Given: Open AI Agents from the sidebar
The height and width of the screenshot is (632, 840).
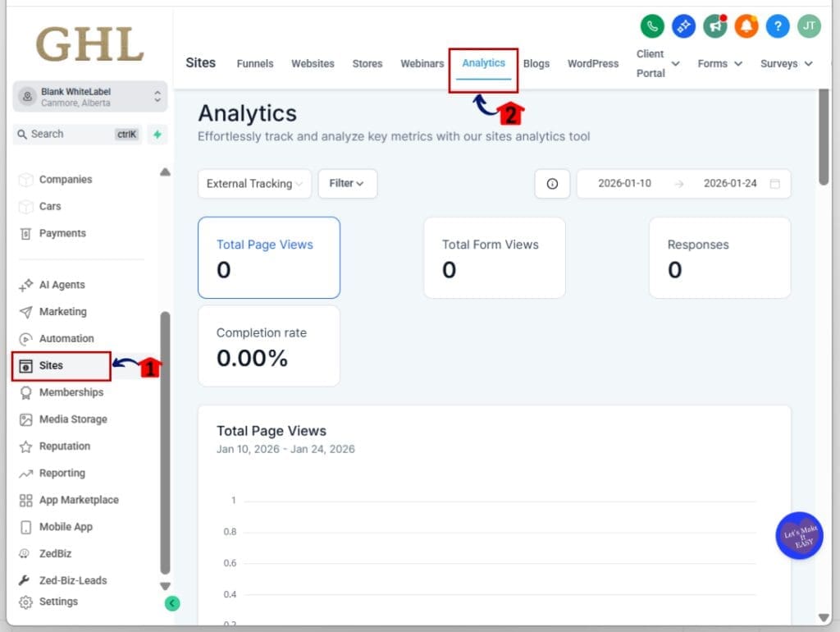Looking at the screenshot, I should point(60,285).
